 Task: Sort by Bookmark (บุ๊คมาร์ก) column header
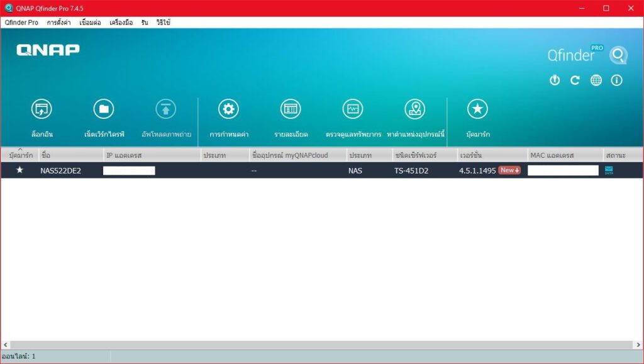click(19, 155)
